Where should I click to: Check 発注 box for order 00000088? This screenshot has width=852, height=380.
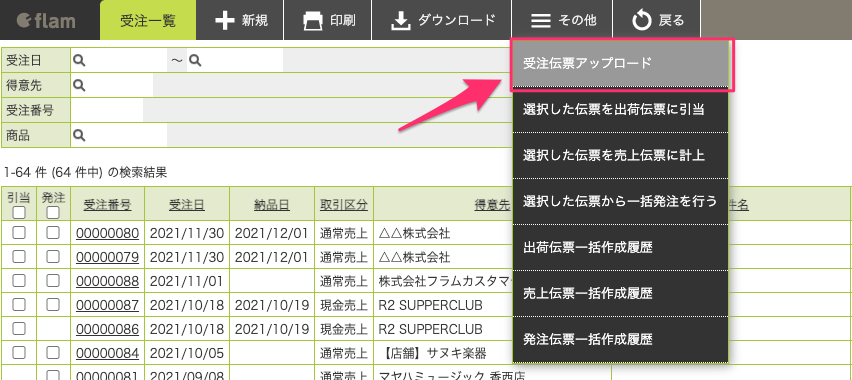(53, 280)
